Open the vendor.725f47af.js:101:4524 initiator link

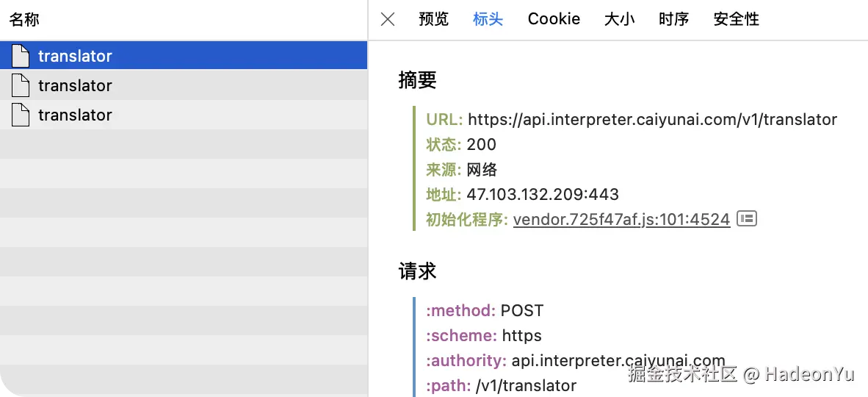point(621,219)
